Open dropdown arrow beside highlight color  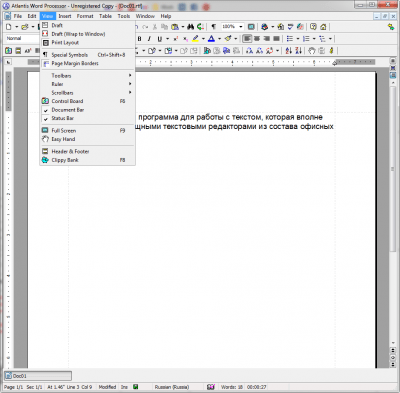tap(203, 39)
